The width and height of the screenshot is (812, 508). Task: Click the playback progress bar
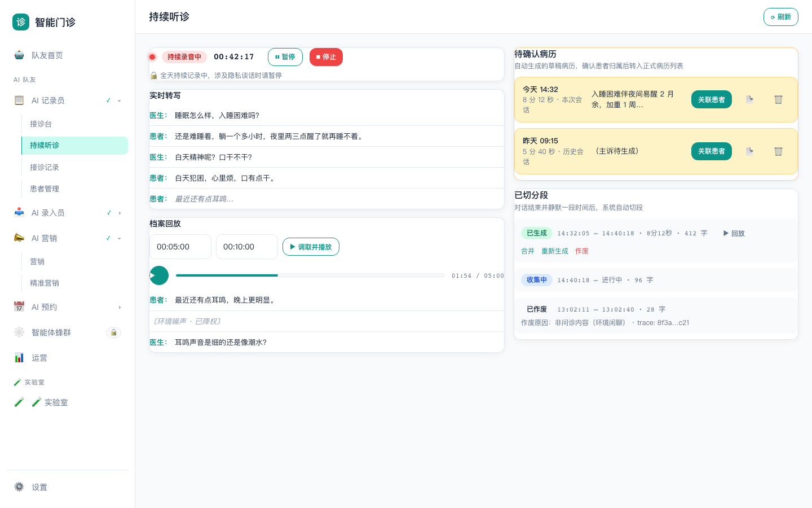[310, 275]
